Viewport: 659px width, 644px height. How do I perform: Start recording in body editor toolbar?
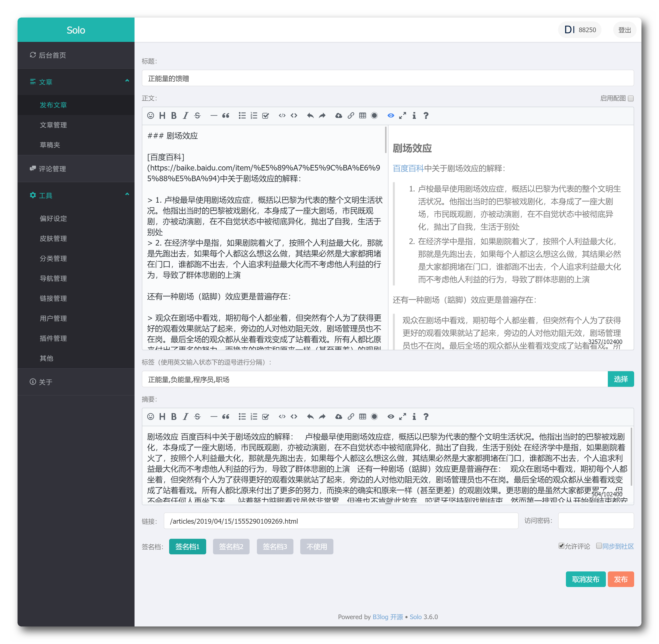[374, 116]
